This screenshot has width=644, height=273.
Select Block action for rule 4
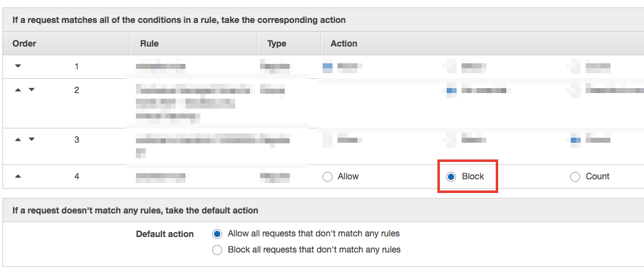(x=451, y=177)
